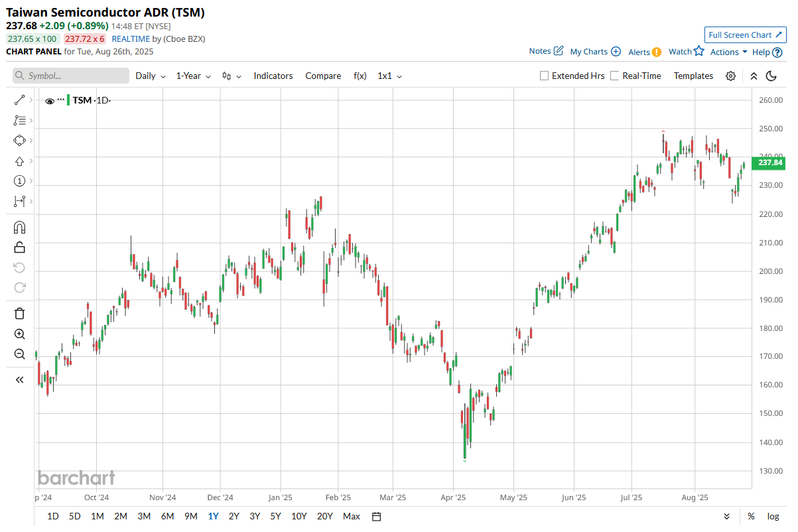
Task: Toggle the magnet snap mode
Action: point(19,228)
